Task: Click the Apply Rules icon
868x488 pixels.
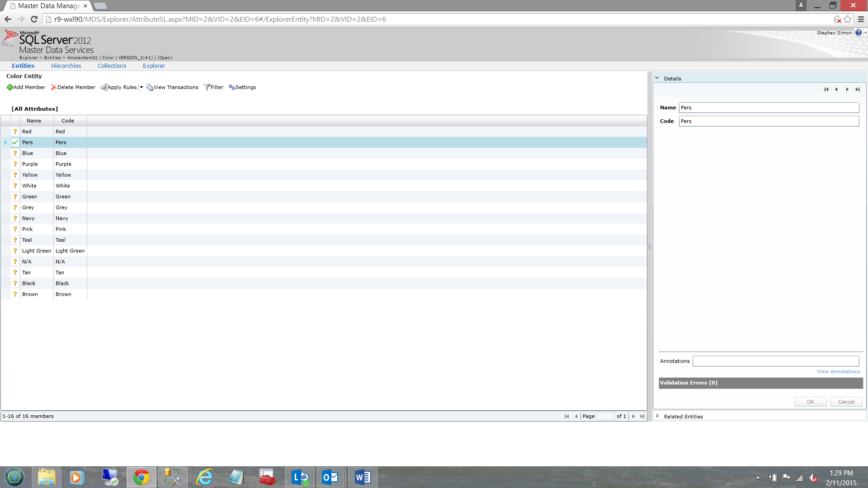Action: click(104, 87)
